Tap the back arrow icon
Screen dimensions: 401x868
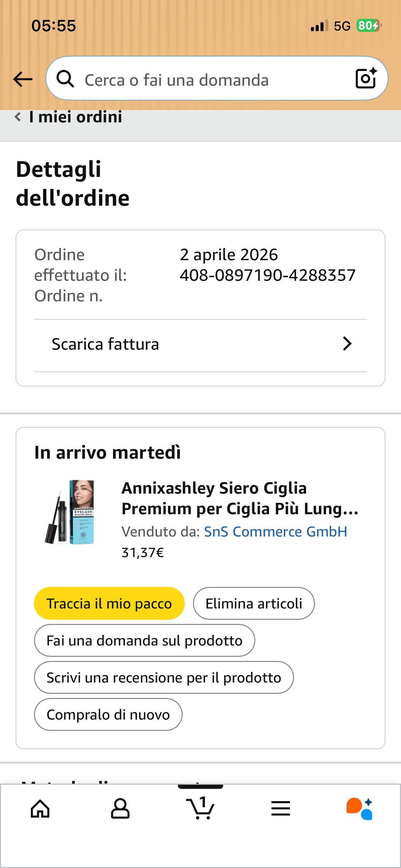23,79
